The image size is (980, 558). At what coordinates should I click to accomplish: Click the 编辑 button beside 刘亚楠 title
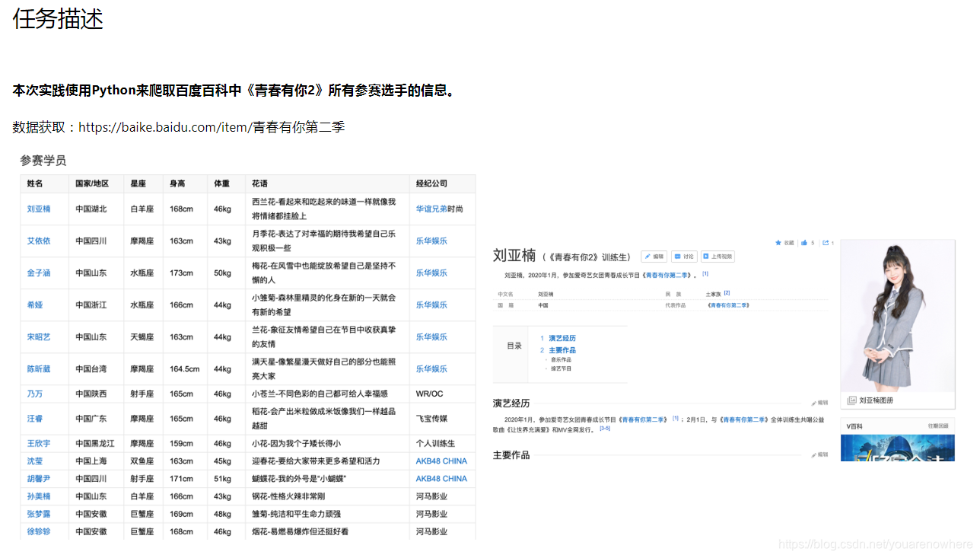pyautogui.click(x=654, y=257)
